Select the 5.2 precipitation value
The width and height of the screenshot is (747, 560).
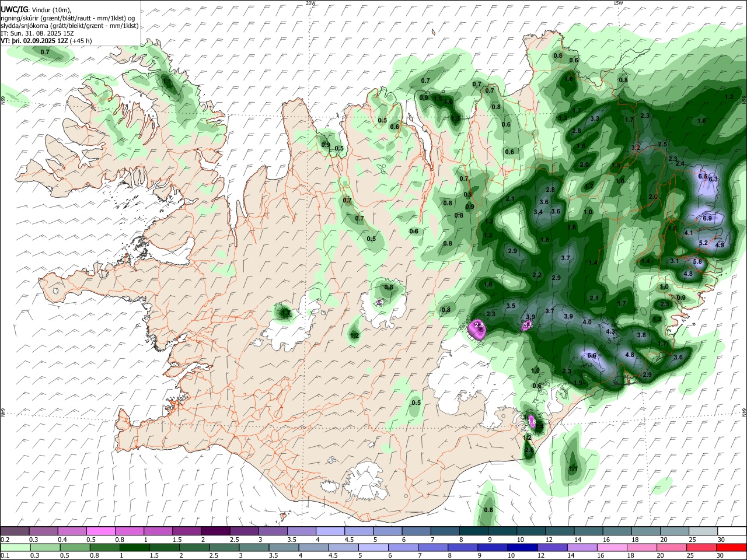[x=703, y=243]
